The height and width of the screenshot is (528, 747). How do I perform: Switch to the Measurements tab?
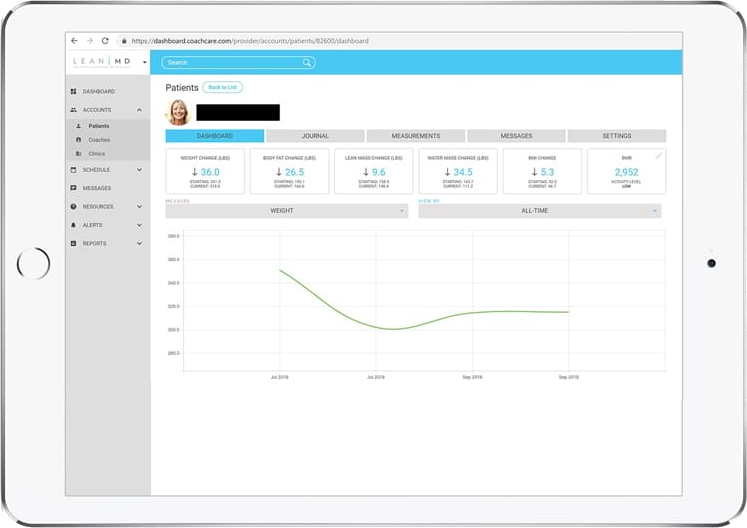416,136
